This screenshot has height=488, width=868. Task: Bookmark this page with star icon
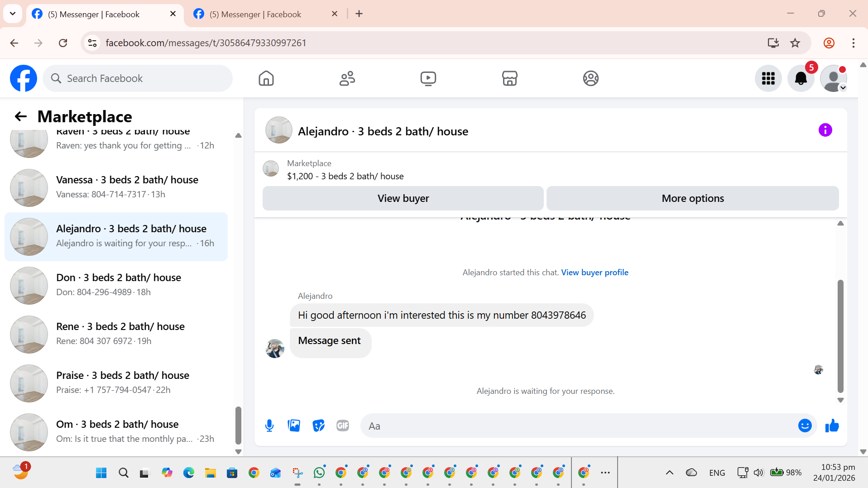(795, 43)
